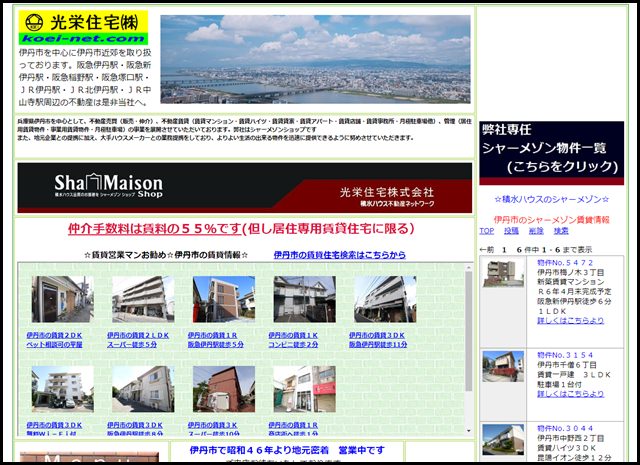
Task: Open photo of 2DK ペット相談可の平屋
Action: coord(62,299)
